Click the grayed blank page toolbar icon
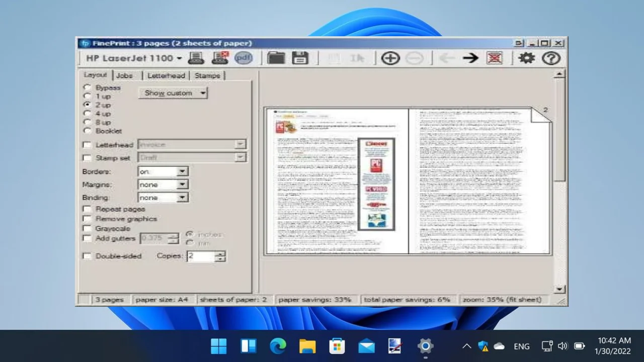The image size is (644, 362). [333, 58]
